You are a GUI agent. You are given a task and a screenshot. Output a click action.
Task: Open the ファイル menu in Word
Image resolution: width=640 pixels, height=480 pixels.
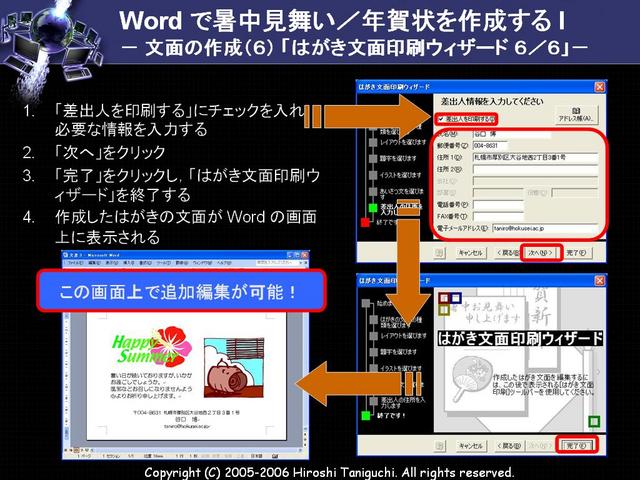[x=76, y=264]
